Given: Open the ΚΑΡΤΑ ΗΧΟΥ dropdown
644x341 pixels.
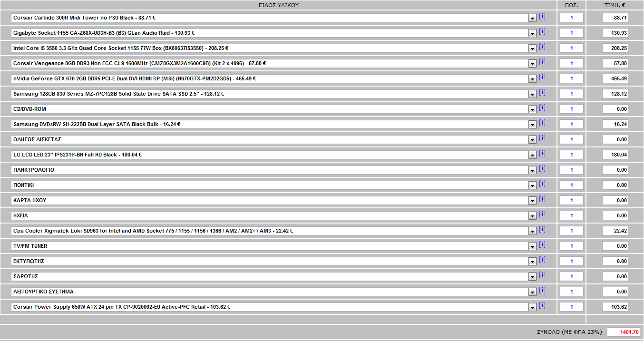Looking at the screenshot, I should [x=532, y=201].
